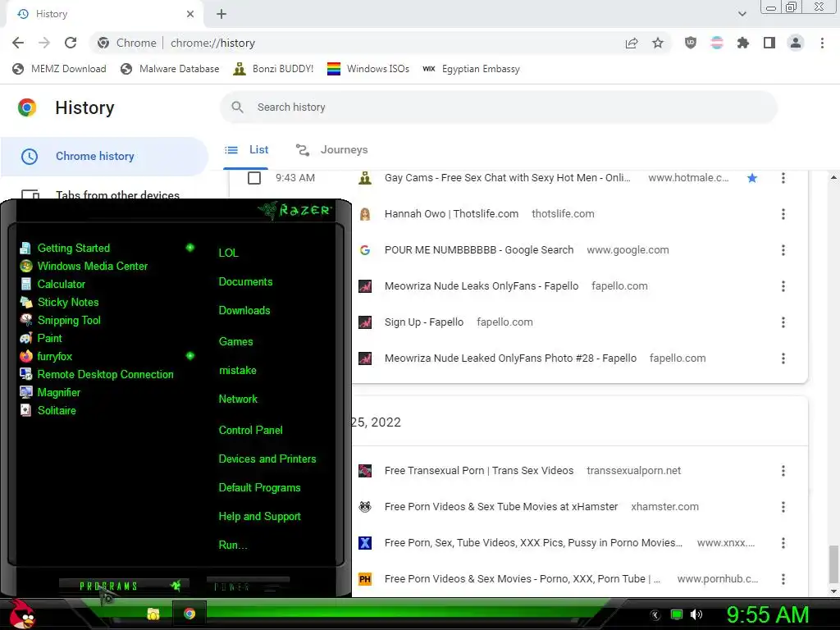The height and width of the screenshot is (630, 840).
Task: Open a new browser tab
Action: (221, 14)
